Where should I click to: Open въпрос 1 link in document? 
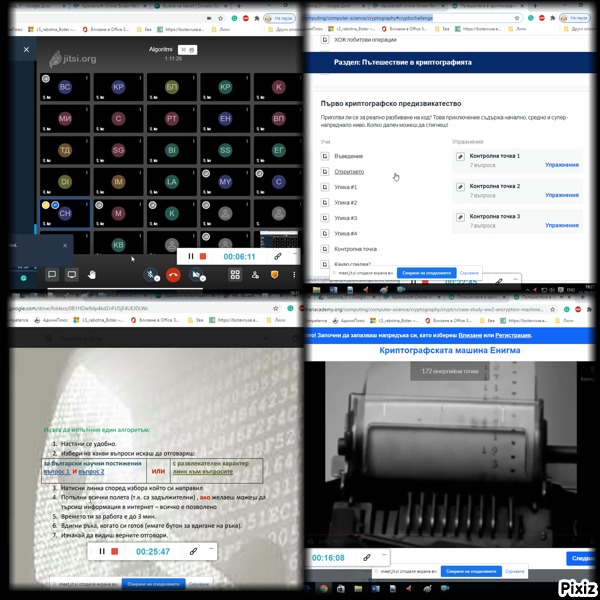point(56,471)
